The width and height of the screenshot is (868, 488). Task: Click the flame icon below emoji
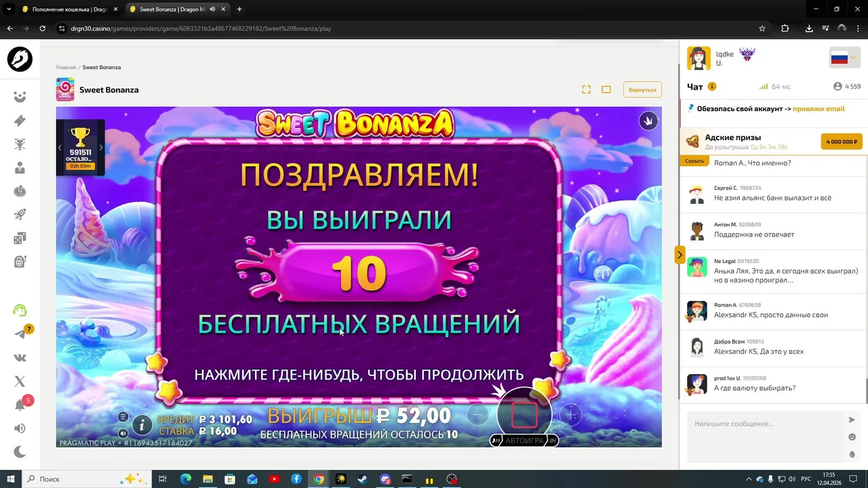pyautogui.click(x=852, y=454)
